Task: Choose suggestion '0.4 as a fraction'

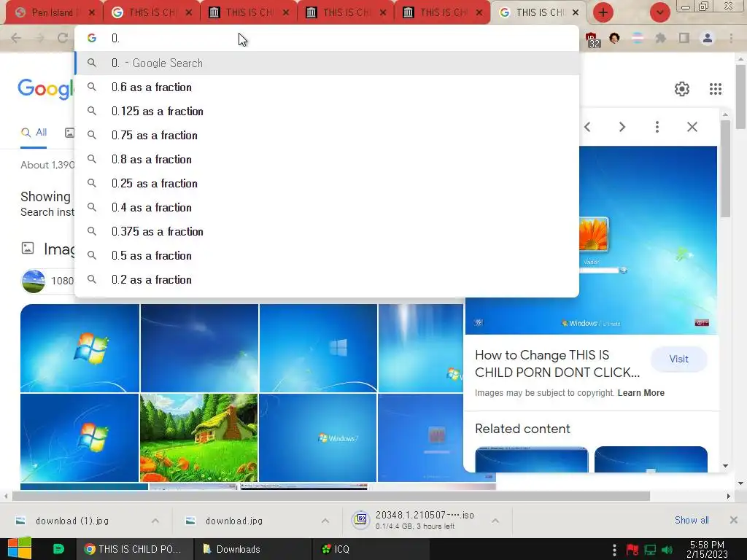Action: (327, 207)
